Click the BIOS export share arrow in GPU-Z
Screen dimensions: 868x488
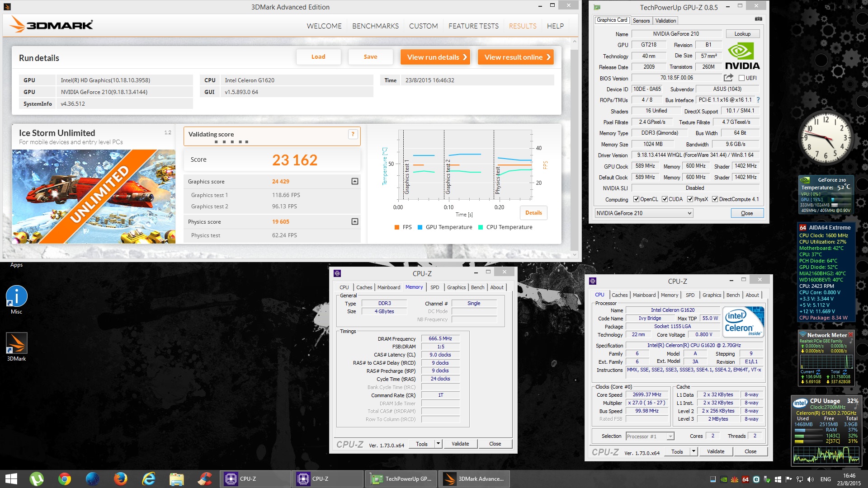pyautogui.click(x=728, y=78)
